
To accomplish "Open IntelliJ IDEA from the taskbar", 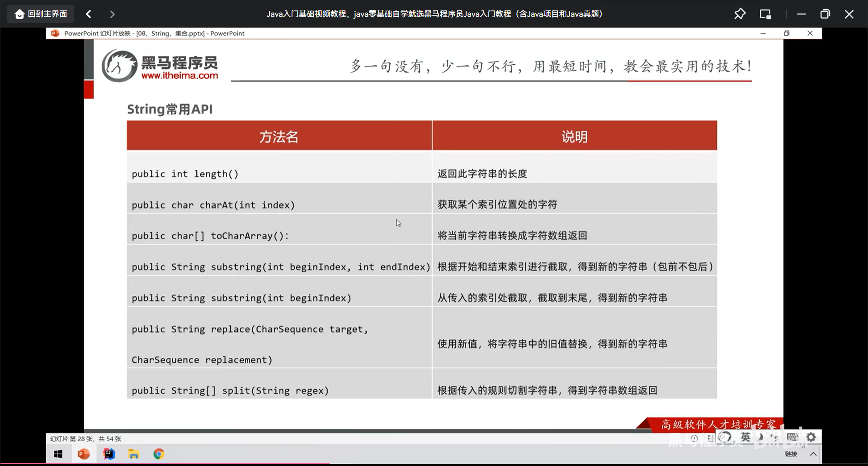I will tap(109, 454).
